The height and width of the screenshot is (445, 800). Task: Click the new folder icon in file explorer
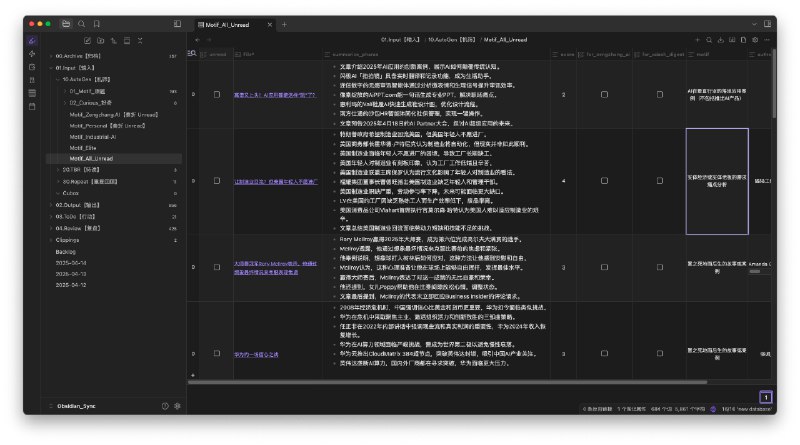pos(101,40)
